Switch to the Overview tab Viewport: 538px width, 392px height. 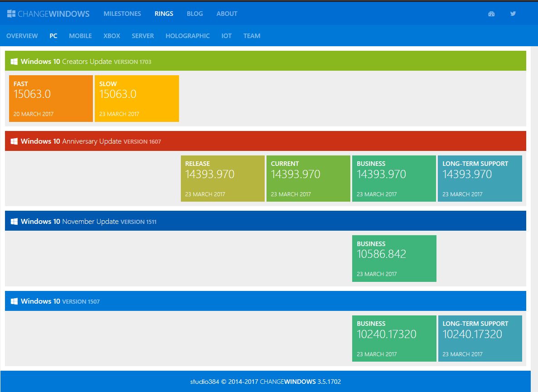(22, 36)
